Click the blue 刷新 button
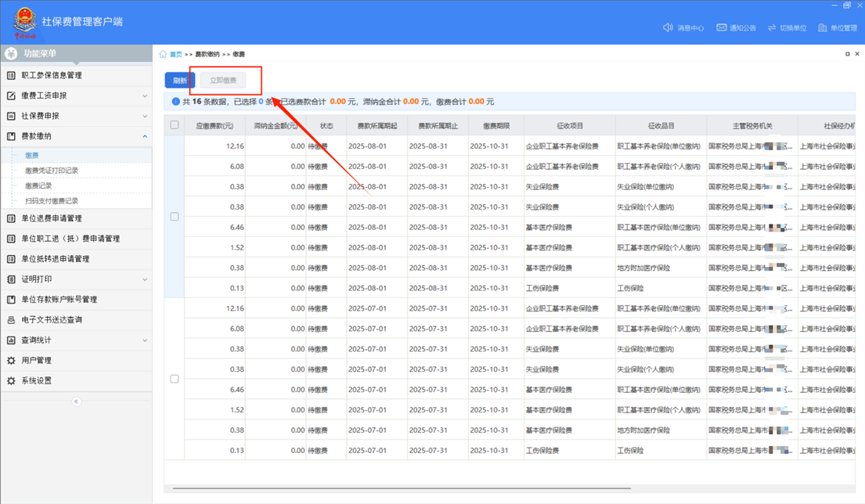This screenshot has height=504, width=865. (180, 81)
